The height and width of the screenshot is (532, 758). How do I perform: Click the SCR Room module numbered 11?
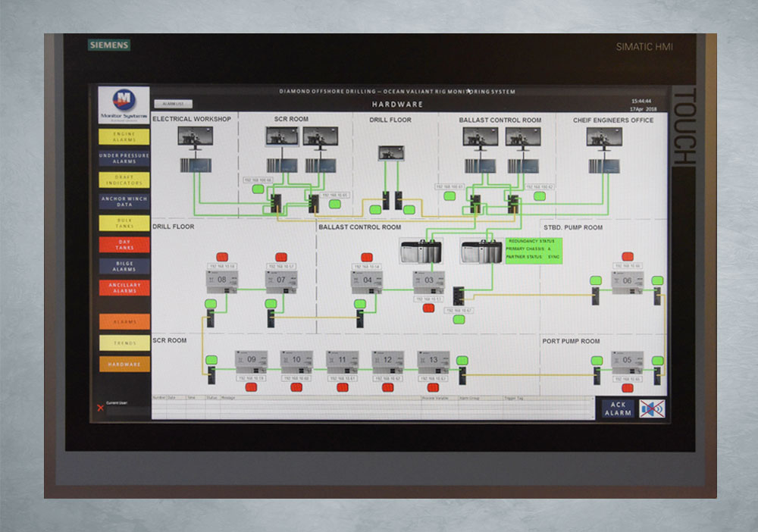pyautogui.click(x=342, y=361)
